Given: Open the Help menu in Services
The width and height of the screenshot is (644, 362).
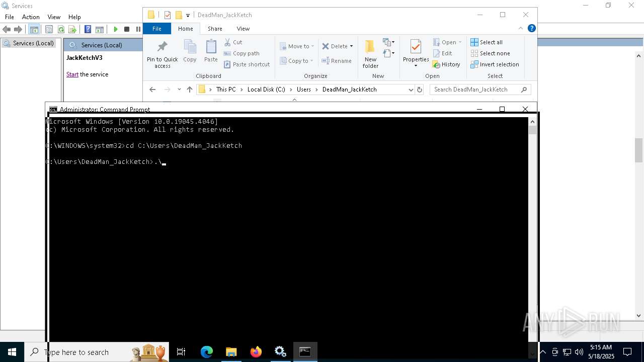Looking at the screenshot, I should (74, 17).
